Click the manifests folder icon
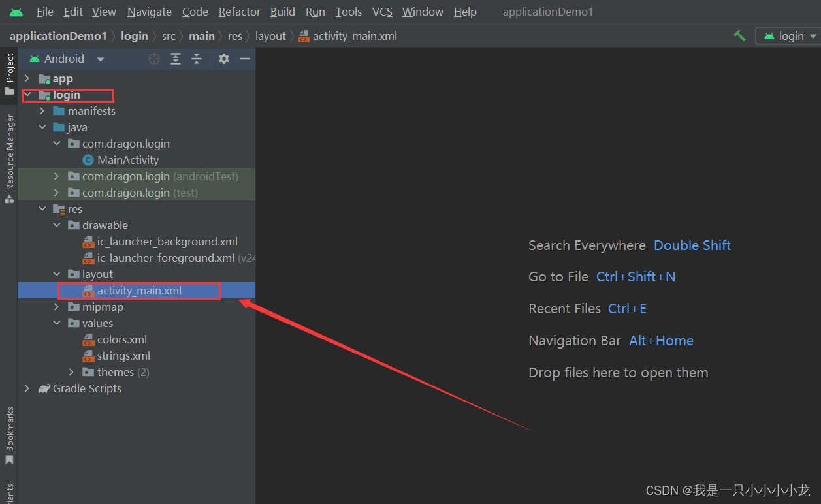821x504 pixels. coord(59,111)
